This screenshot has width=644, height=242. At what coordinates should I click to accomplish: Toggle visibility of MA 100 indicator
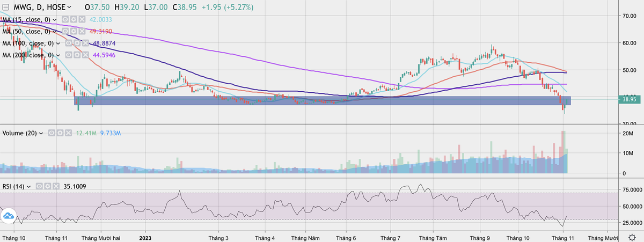(x=68, y=43)
